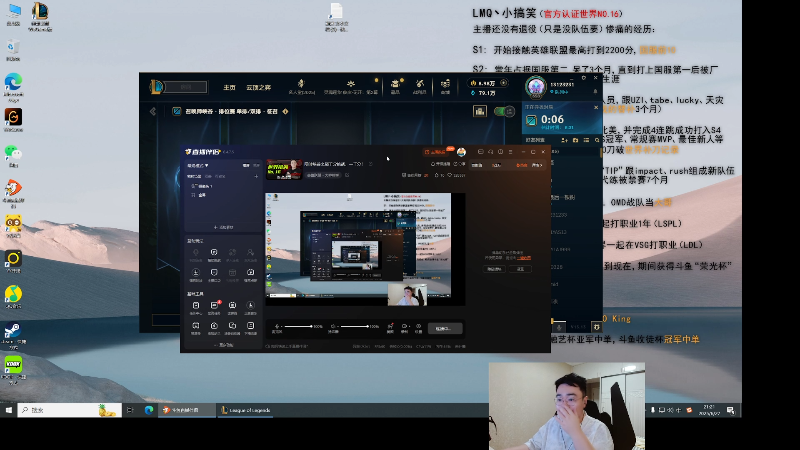This screenshot has width=800, height=450.
Task: Open the text document on the desktop
Action: tap(336, 17)
